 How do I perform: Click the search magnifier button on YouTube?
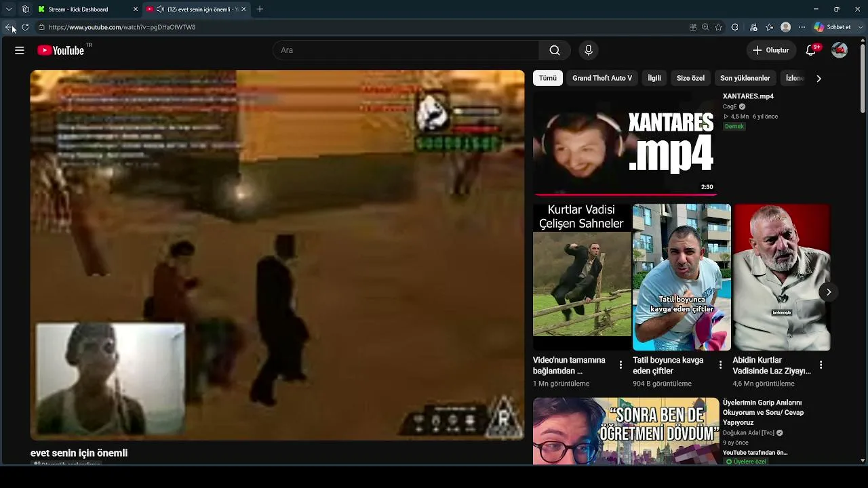[555, 50]
